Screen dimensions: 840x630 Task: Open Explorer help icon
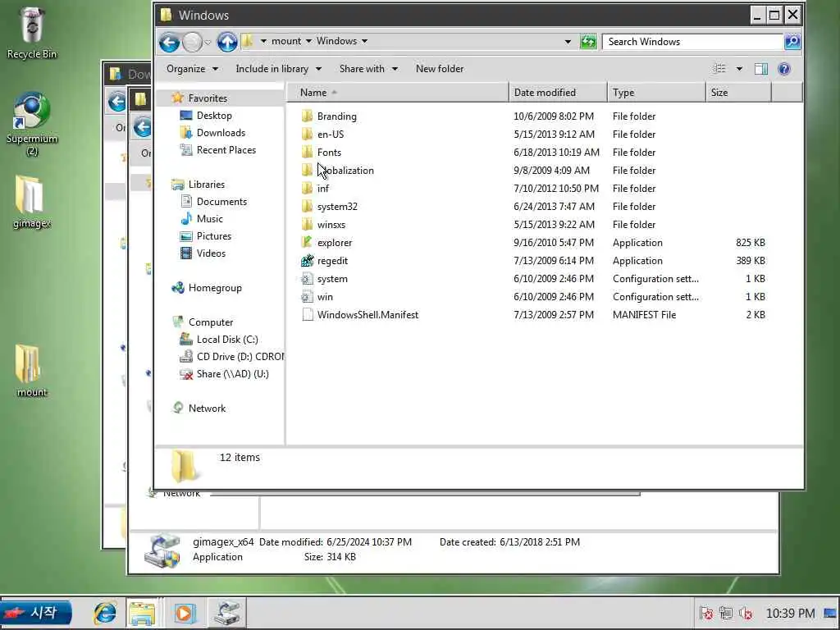coord(783,69)
